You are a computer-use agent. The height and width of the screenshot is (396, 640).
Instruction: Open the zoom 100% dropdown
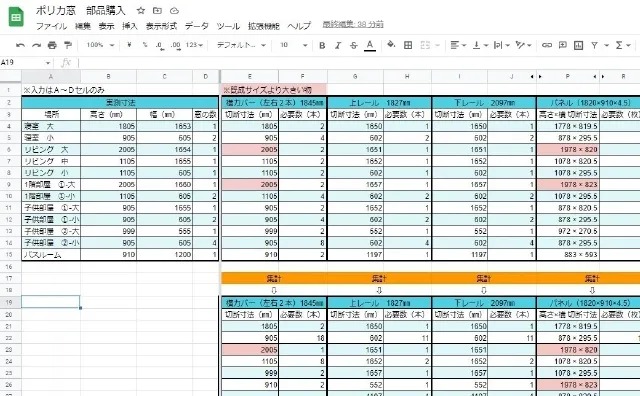tap(100, 45)
